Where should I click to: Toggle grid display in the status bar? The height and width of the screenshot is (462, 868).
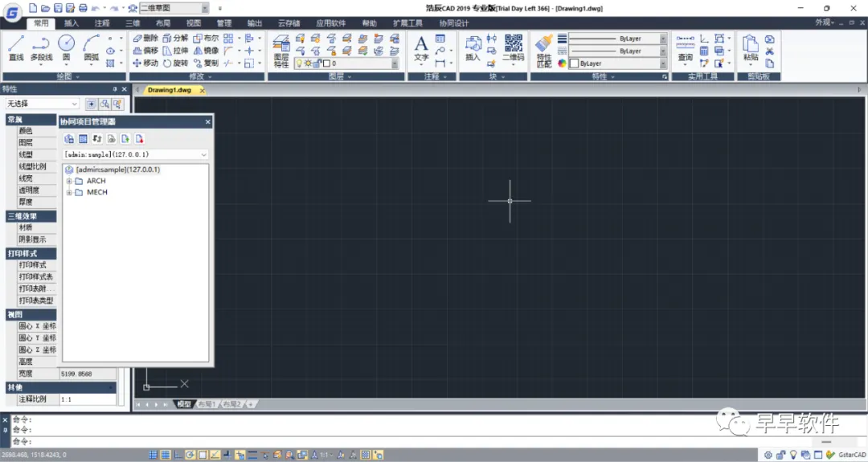[x=165, y=455]
